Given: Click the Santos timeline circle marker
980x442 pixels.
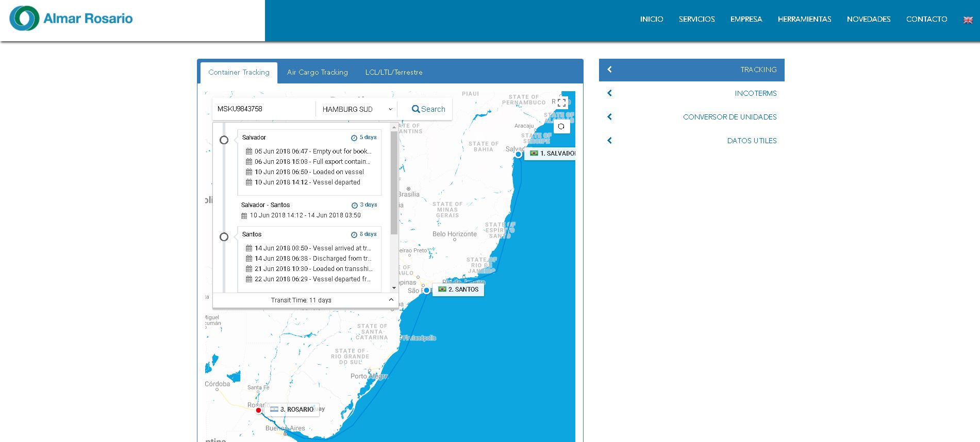Looking at the screenshot, I should pyautogui.click(x=224, y=237).
